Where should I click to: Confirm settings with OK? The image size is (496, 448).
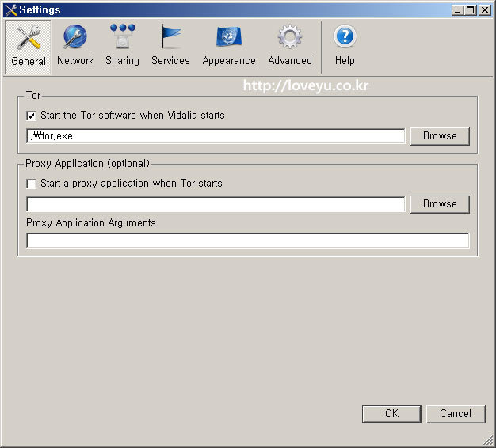[391, 414]
